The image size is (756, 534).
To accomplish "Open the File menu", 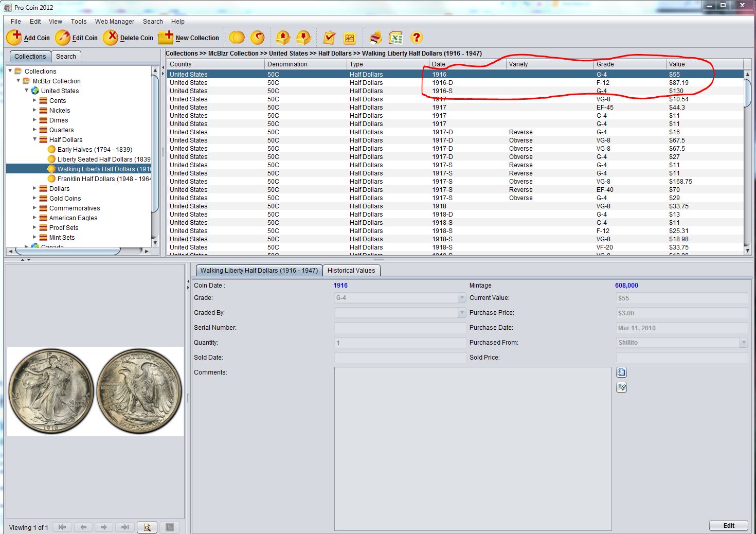I will pos(16,22).
